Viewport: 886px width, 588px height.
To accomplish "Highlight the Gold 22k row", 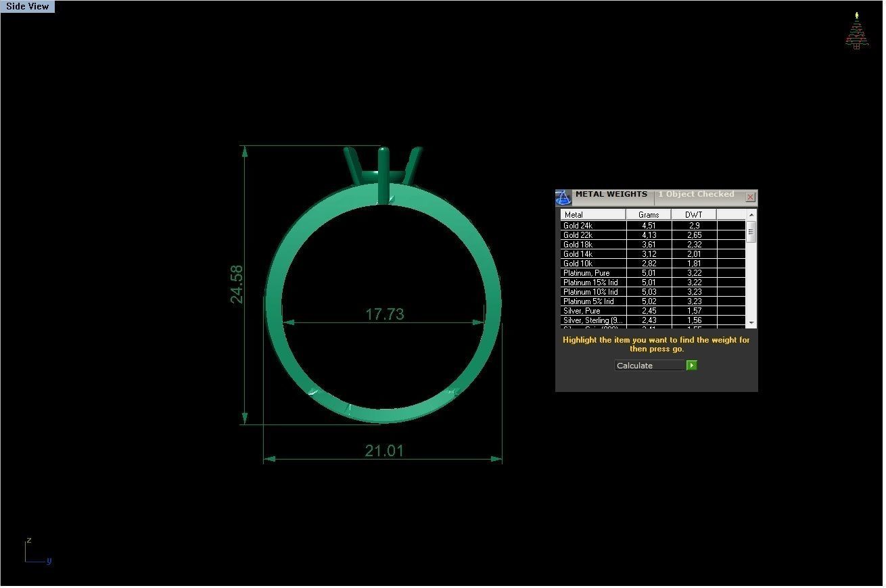I will tap(653, 235).
